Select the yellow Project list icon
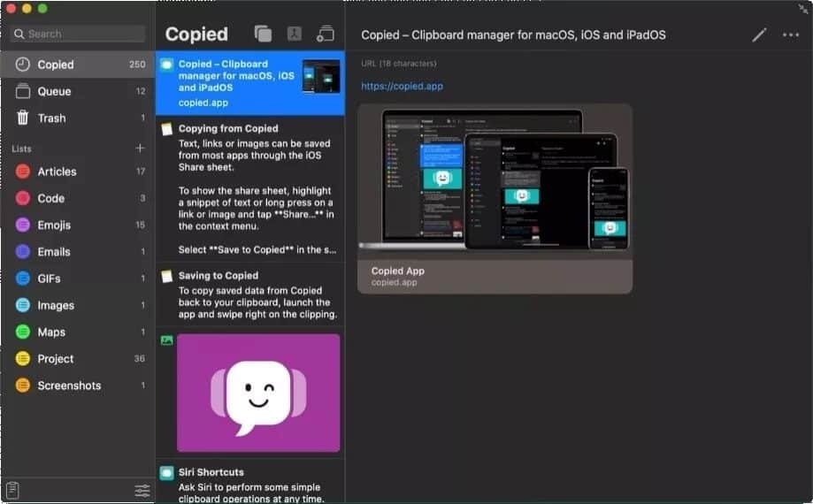Screen dimensions: 813x504 tap(23, 358)
